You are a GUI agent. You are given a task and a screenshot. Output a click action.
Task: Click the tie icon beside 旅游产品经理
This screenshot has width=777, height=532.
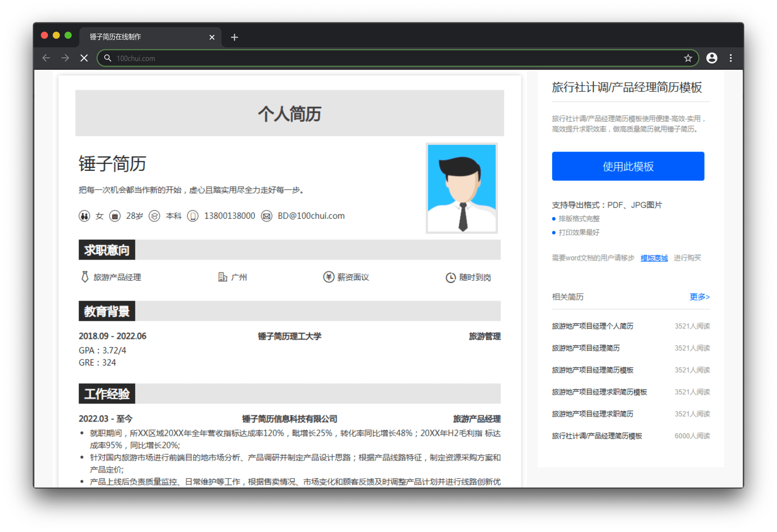(x=85, y=277)
